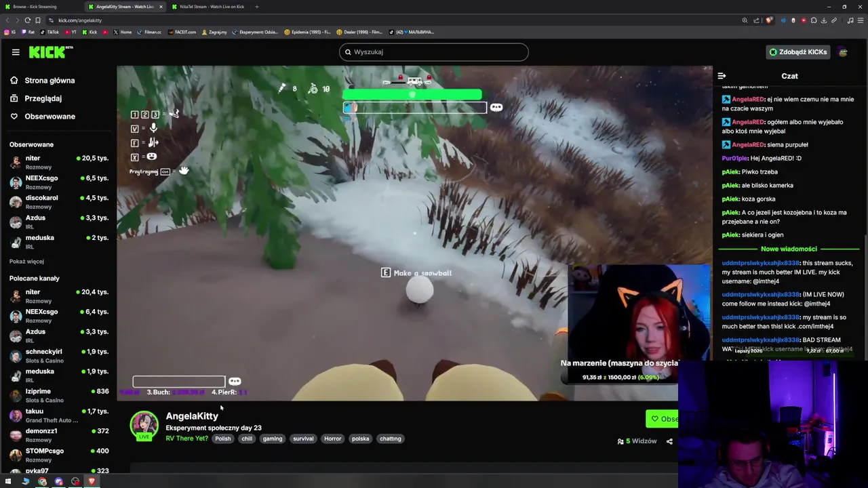Open the Filman.cc bookmark
This screenshot has height=488, width=868.
(x=149, y=32)
